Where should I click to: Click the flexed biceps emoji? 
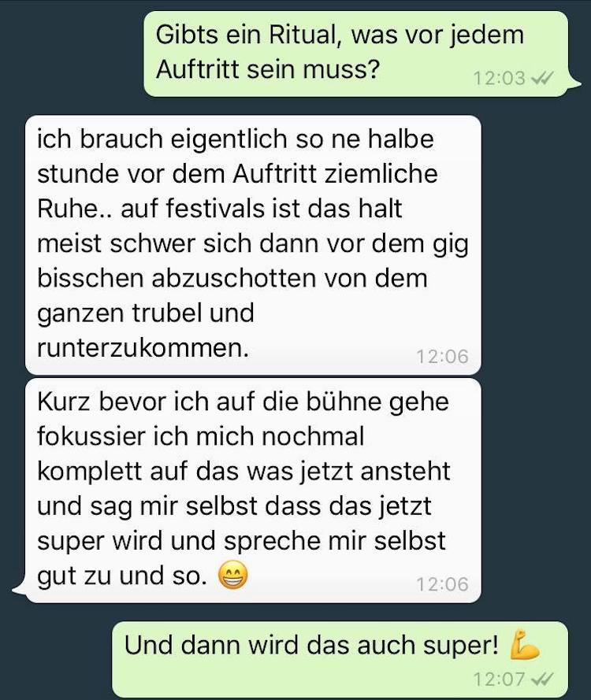coord(525,645)
